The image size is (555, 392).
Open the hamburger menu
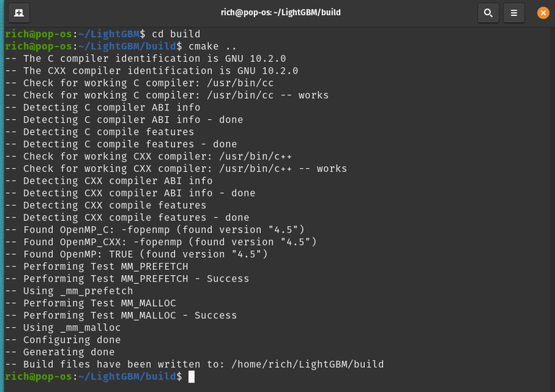click(x=514, y=12)
